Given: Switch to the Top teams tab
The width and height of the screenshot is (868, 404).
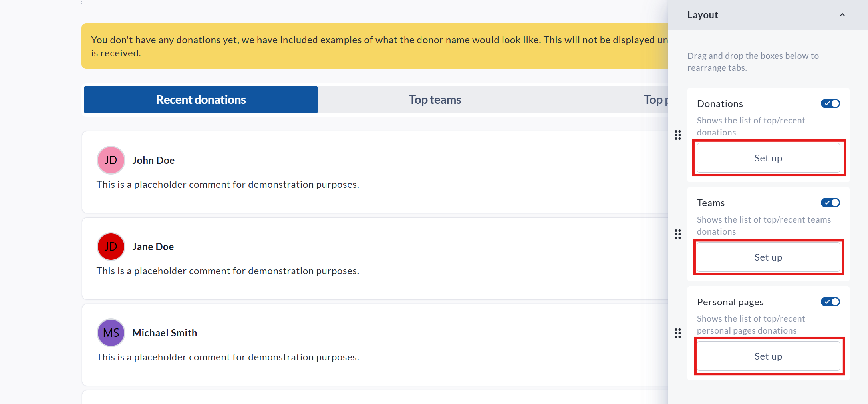Looking at the screenshot, I should (435, 100).
